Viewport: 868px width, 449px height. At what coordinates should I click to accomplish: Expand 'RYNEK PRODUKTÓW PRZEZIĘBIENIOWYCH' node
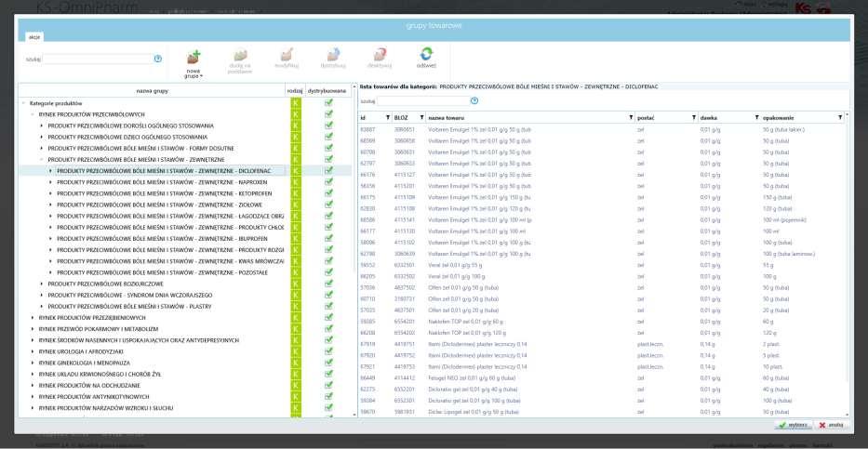(33, 318)
